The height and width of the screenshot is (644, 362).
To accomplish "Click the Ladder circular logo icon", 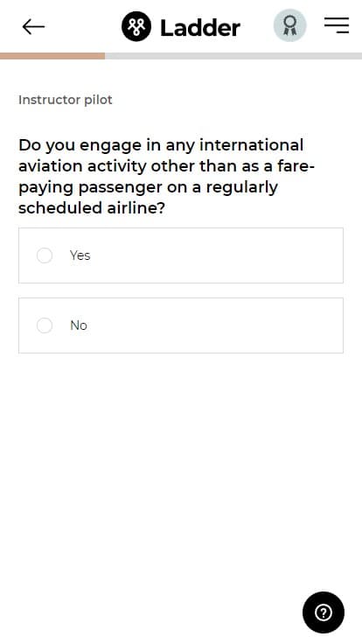I will pos(136,27).
